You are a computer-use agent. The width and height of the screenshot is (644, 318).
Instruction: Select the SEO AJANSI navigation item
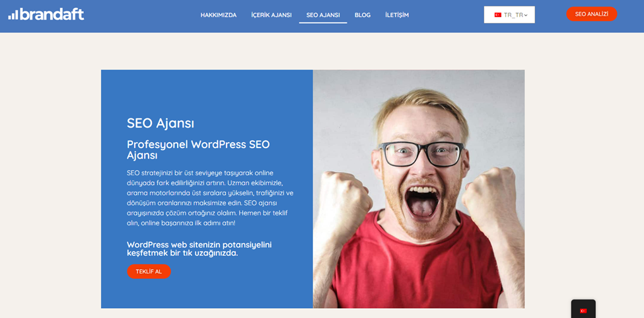(x=323, y=15)
